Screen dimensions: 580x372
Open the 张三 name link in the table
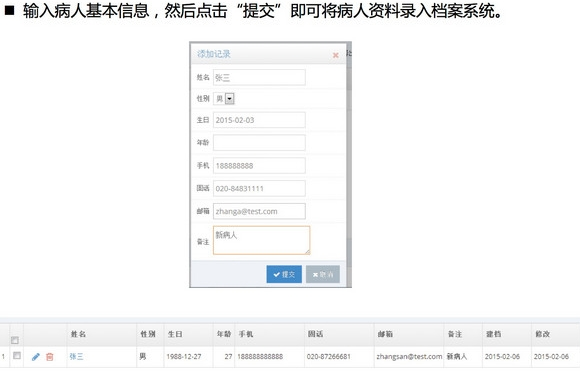click(76, 356)
